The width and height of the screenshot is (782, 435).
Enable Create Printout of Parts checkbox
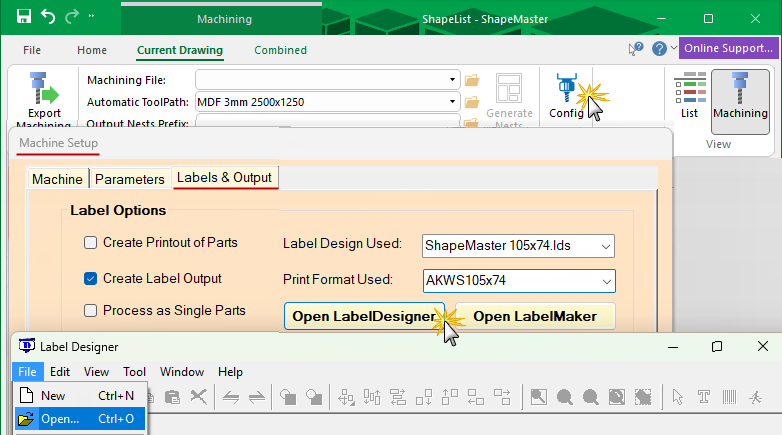pyautogui.click(x=91, y=243)
